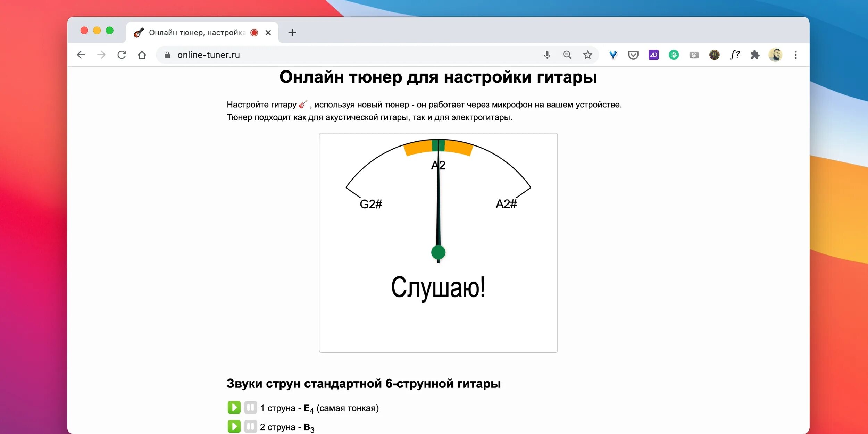The width and height of the screenshot is (868, 434).
Task: Open the user profile avatar menu
Action: click(x=775, y=55)
